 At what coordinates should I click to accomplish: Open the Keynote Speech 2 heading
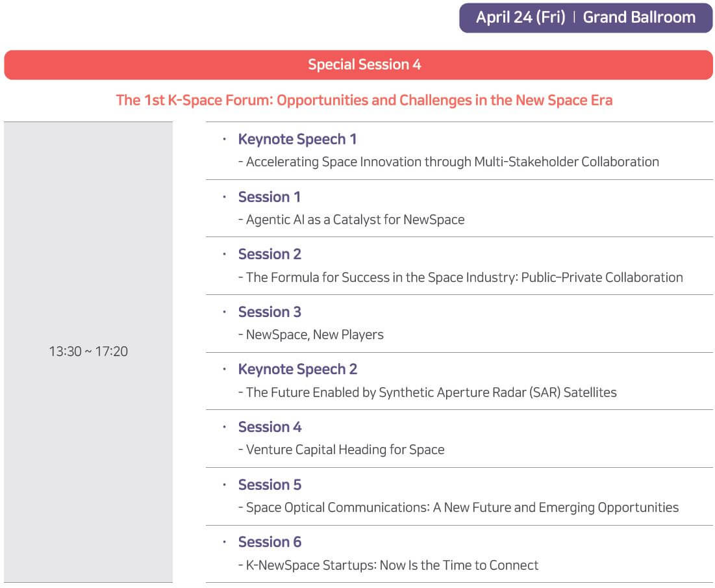point(297,369)
